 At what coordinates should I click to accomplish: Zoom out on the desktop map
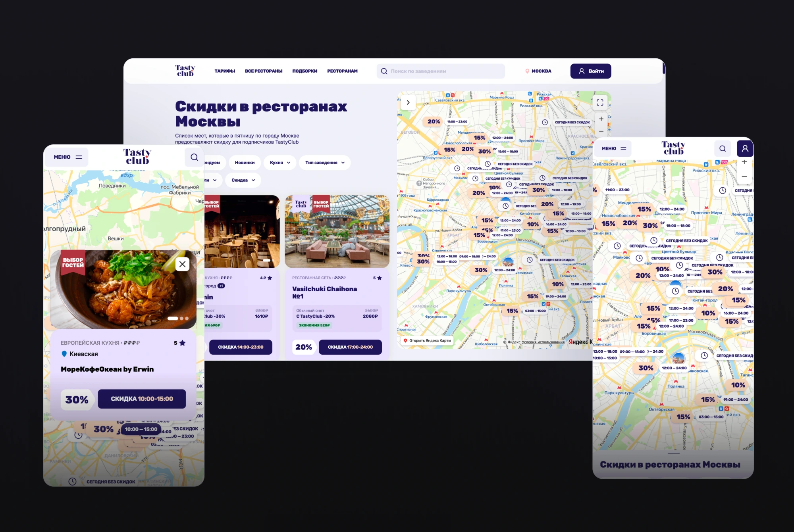[601, 131]
